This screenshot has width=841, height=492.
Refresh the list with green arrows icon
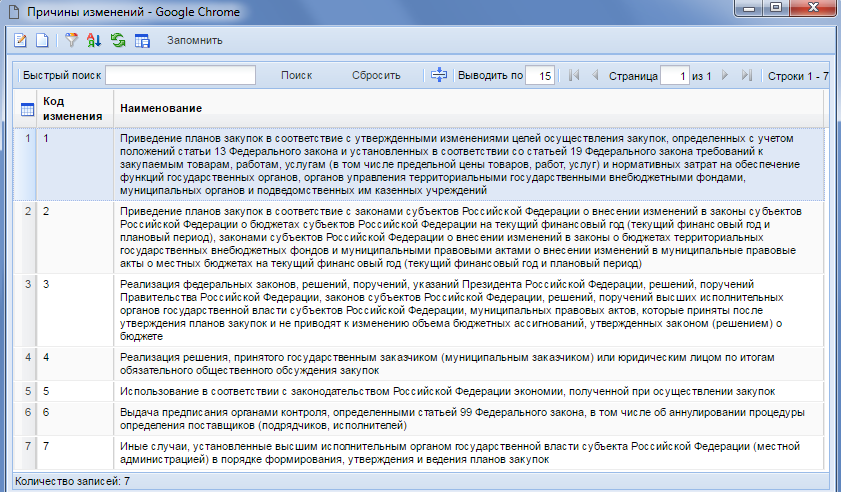(x=118, y=41)
